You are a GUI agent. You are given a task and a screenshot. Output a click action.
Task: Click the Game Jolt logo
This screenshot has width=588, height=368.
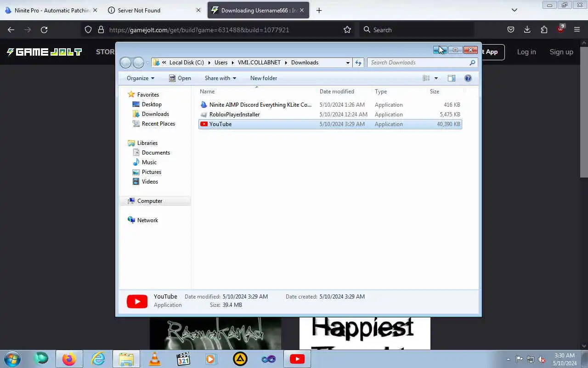(x=45, y=52)
